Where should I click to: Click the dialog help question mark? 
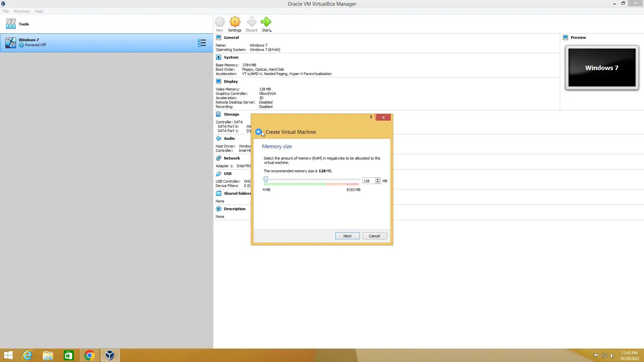click(371, 117)
